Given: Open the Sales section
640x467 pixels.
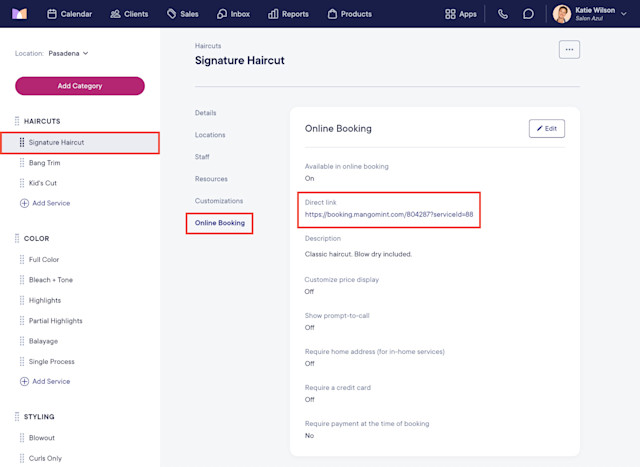Looking at the screenshot, I should tap(182, 14).
